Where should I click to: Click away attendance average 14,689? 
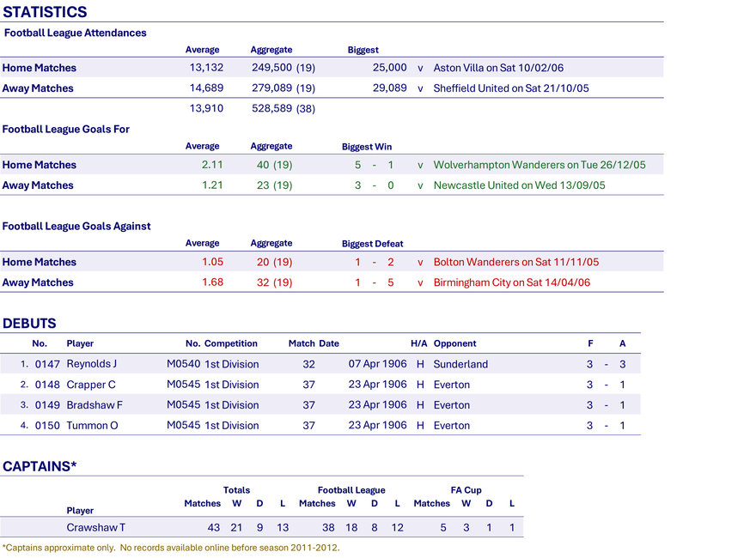[206, 88]
